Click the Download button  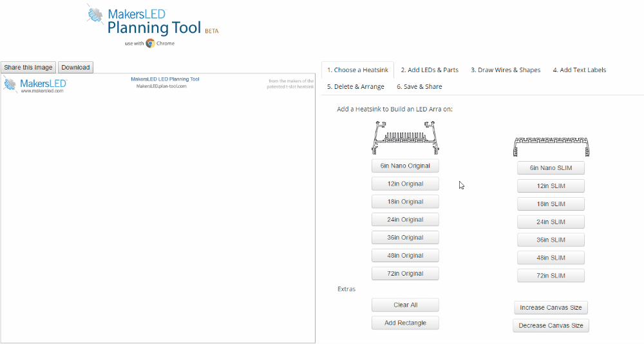(x=75, y=68)
